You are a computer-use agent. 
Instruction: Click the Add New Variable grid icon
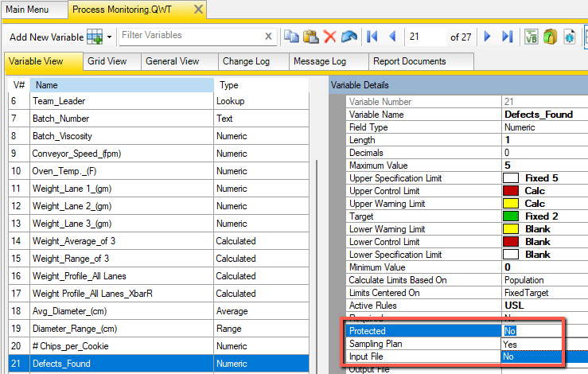tap(95, 37)
